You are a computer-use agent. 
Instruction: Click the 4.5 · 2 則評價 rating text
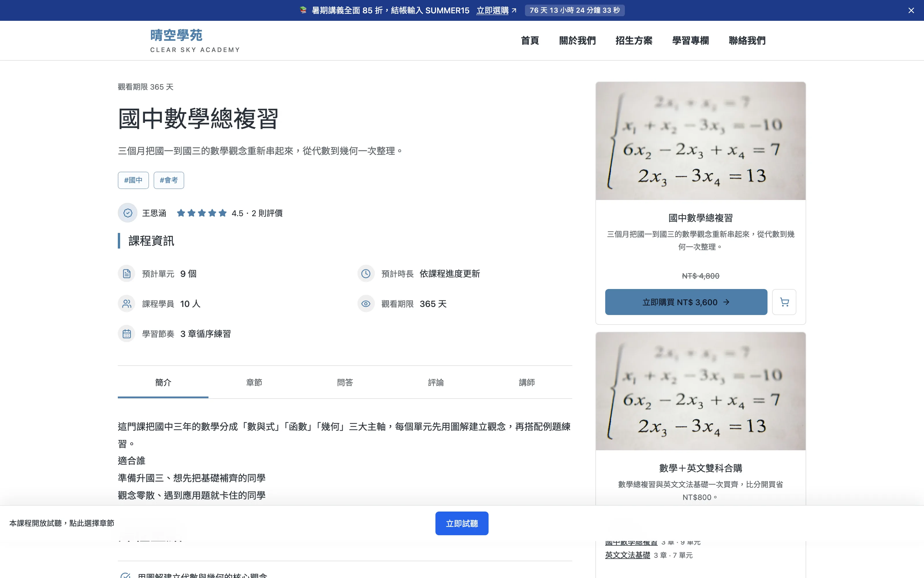coord(257,213)
